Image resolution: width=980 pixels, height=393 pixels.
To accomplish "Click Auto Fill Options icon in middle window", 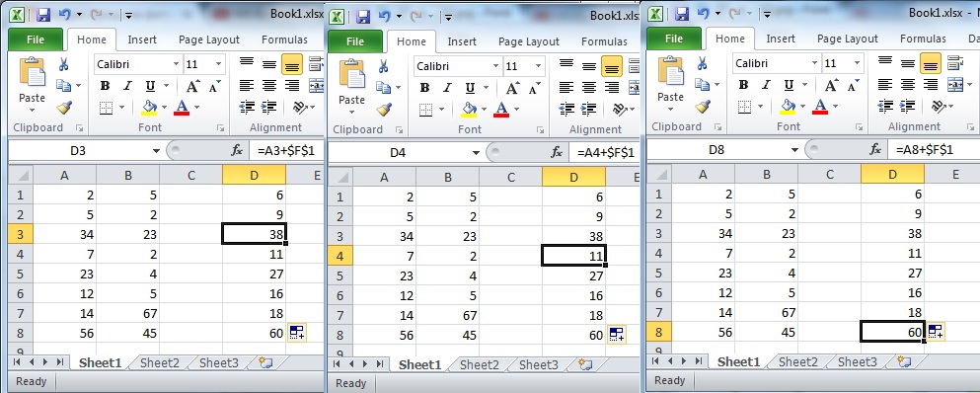I will click(x=616, y=335).
